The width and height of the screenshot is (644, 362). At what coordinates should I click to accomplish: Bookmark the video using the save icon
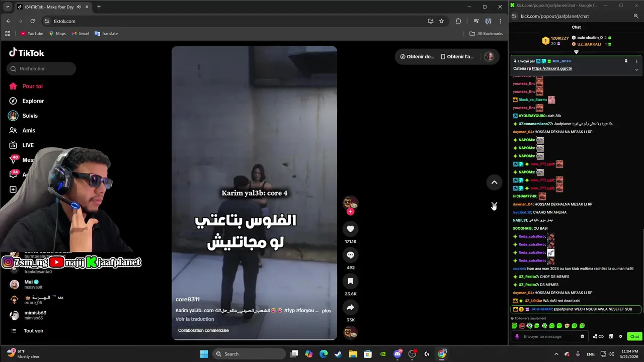[351, 281]
